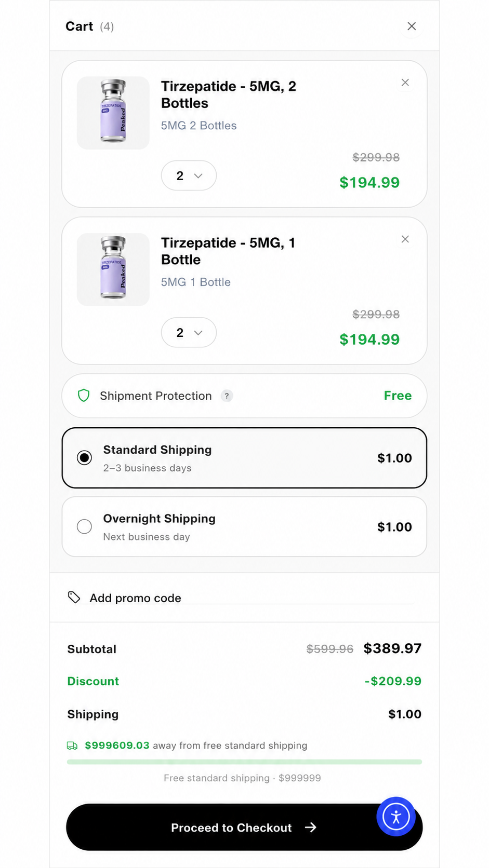
Task: Open the Tirzepatide - 5MG, 2 Bottles title link
Action: [x=229, y=94]
